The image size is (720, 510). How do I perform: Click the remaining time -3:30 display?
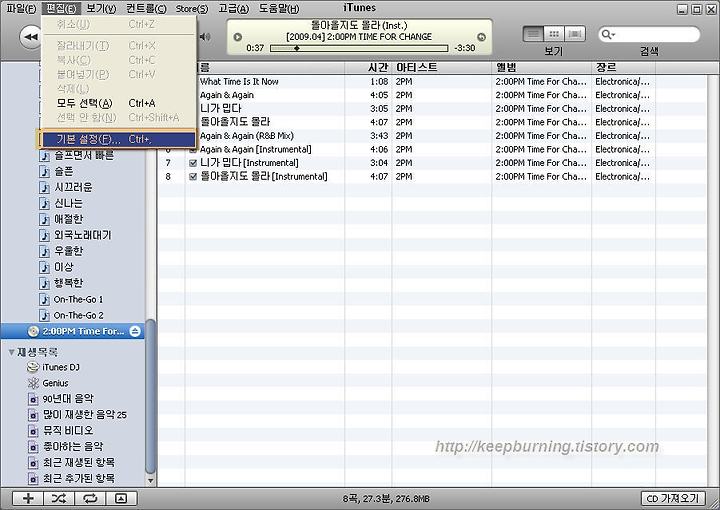(x=465, y=48)
